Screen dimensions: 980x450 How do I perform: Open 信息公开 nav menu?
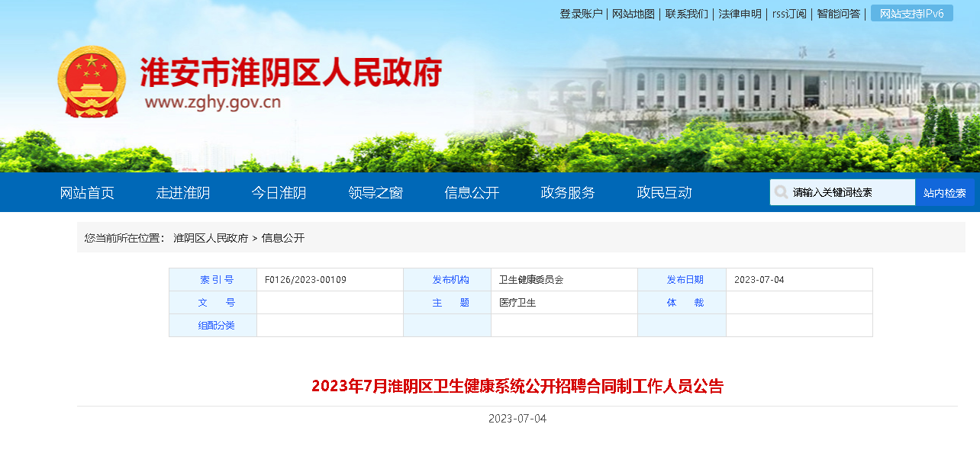472,193
